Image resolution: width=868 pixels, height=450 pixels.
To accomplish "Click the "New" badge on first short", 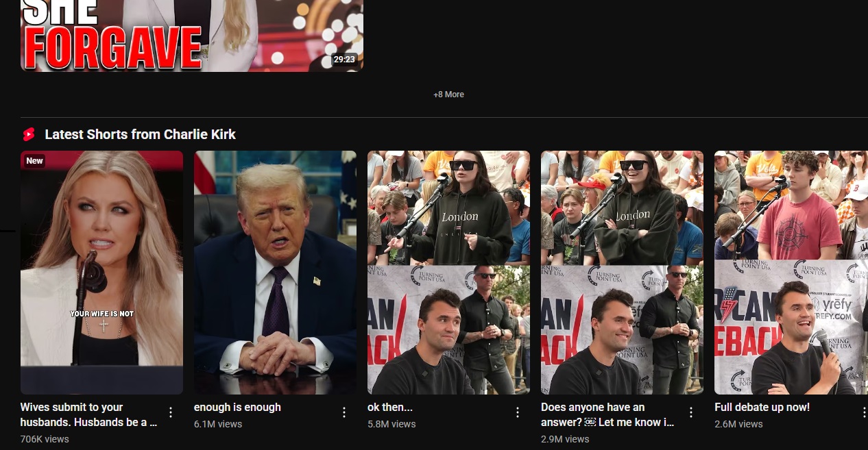I will [35, 161].
